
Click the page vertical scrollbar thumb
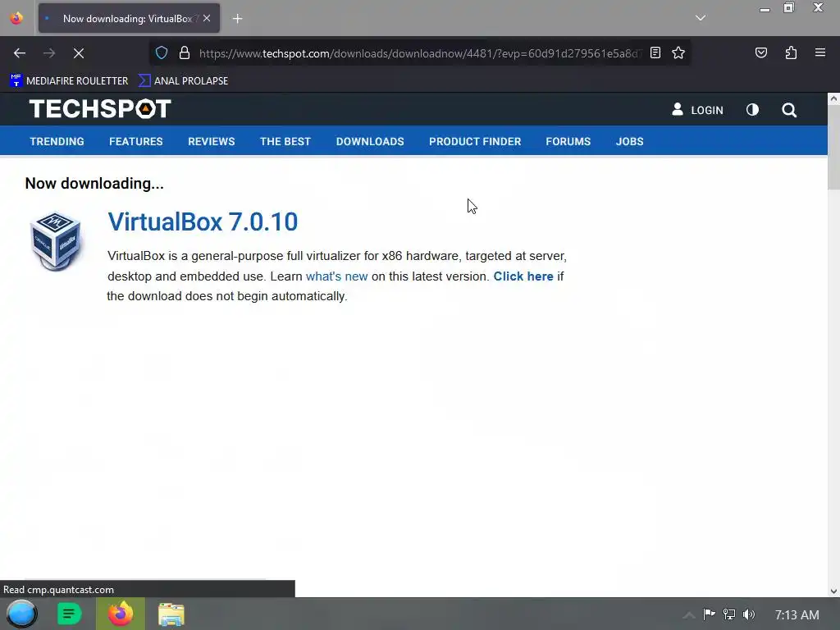click(x=833, y=148)
